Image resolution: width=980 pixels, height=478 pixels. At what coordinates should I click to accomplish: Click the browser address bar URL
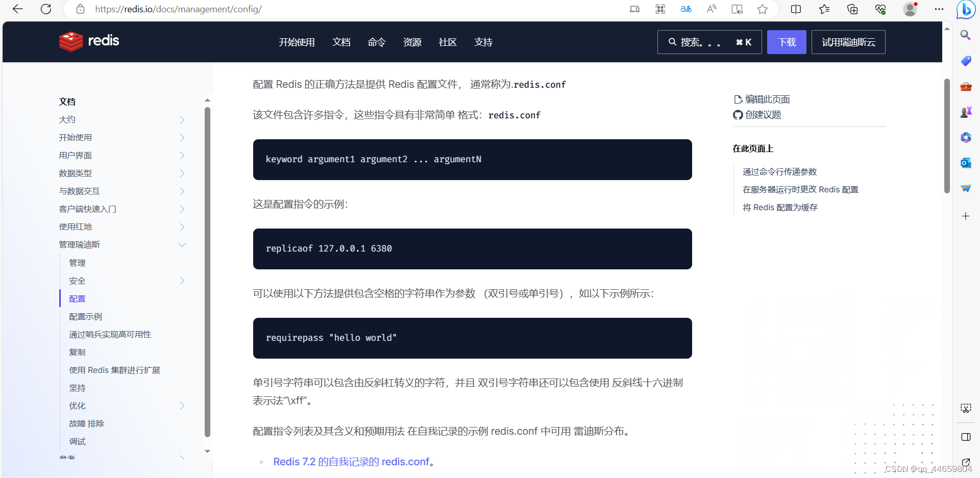coord(179,9)
